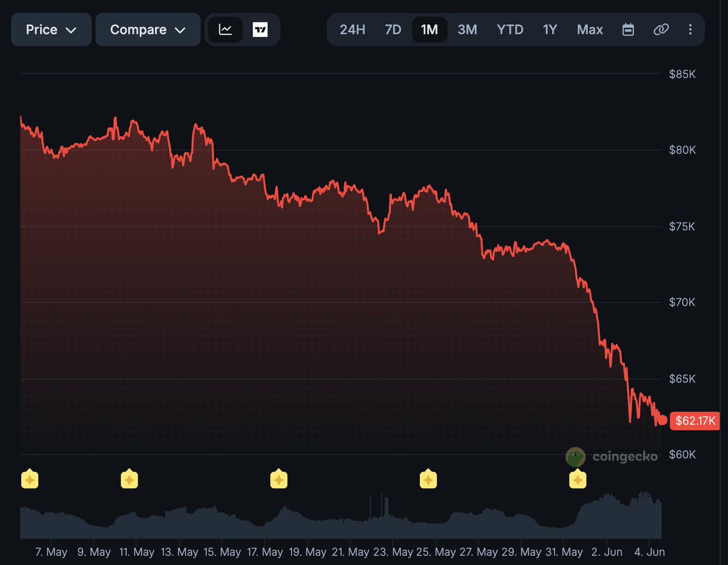Click the news marker near 11. May

coord(129,480)
